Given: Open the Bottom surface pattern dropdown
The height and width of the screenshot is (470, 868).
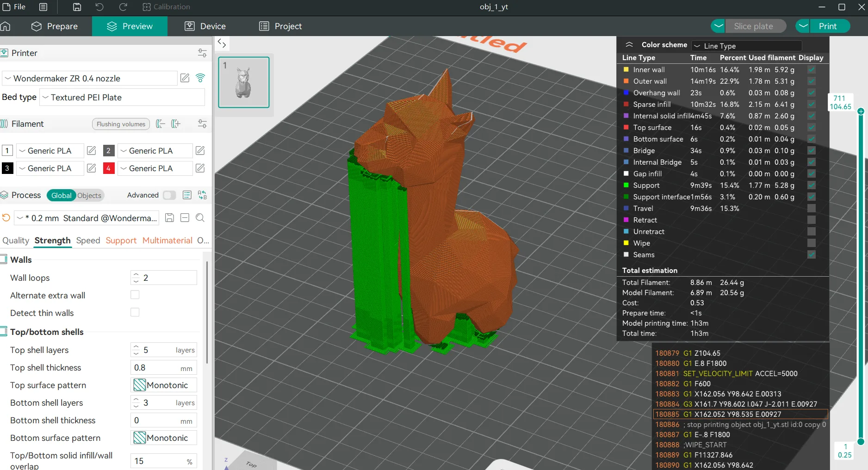Looking at the screenshot, I should 164,438.
